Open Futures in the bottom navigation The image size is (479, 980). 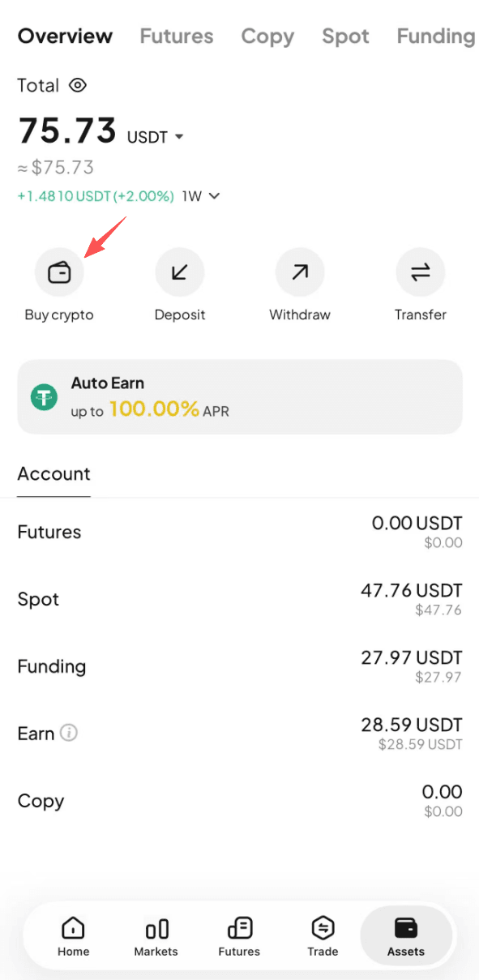point(239,936)
